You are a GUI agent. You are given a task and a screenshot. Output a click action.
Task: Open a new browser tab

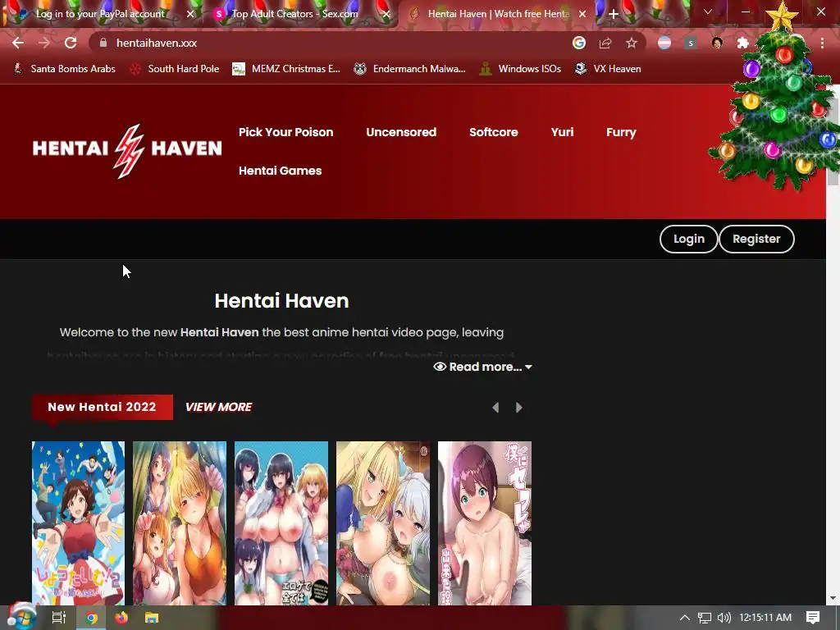614,14
